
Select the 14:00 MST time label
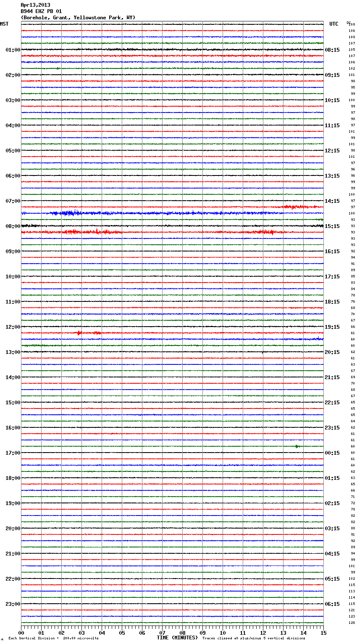click(x=13, y=377)
